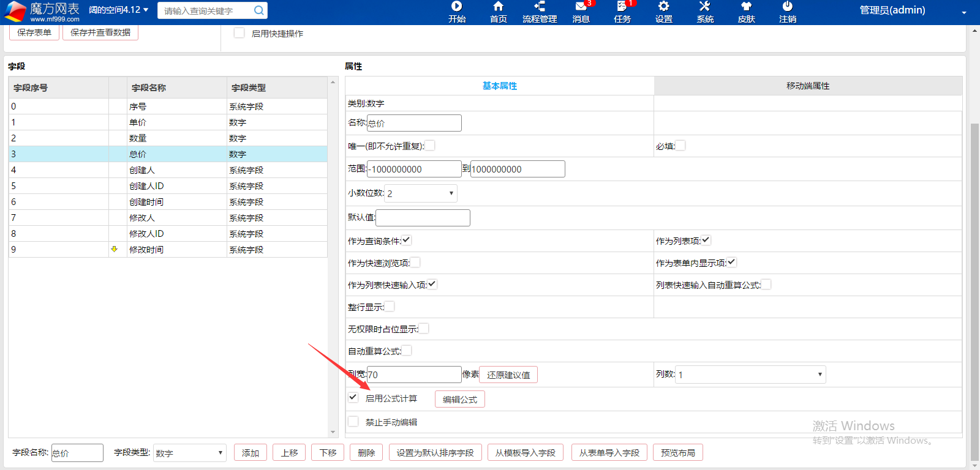The width and height of the screenshot is (980, 470).
Task: Select 创建人ID row in field list
Action: (168, 186)
